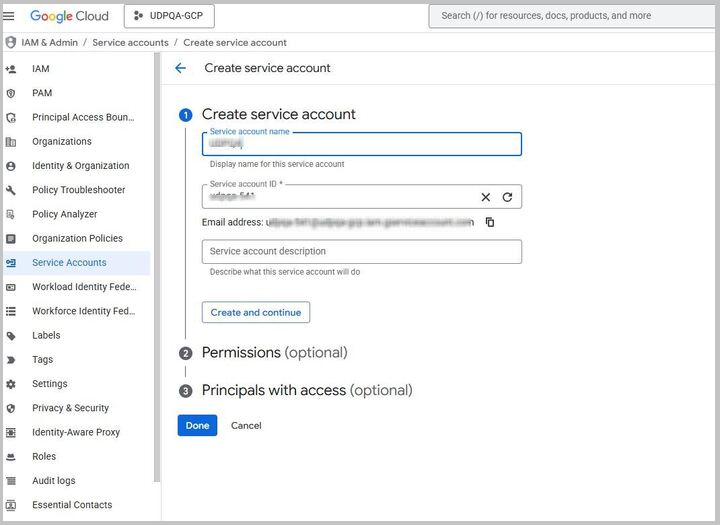The image size is (720, 525).
Task: Go to Roles in the sidebar
Action: click(x=44, y=457)
